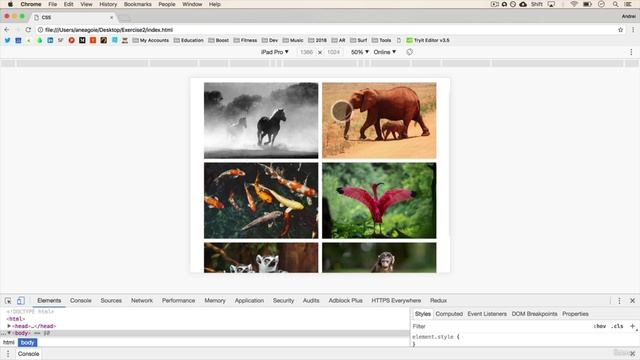Open the notification center icon

pyautogui.click(x=628, y=4)
